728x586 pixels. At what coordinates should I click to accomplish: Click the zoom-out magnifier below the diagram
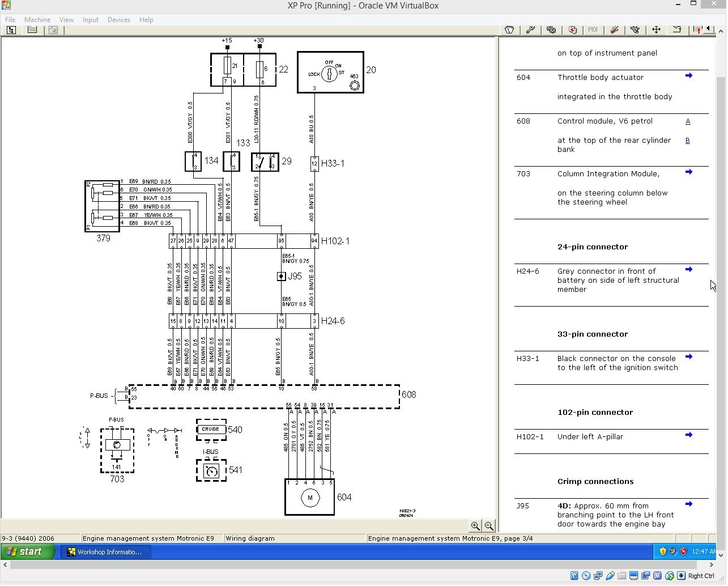(488, 526)
